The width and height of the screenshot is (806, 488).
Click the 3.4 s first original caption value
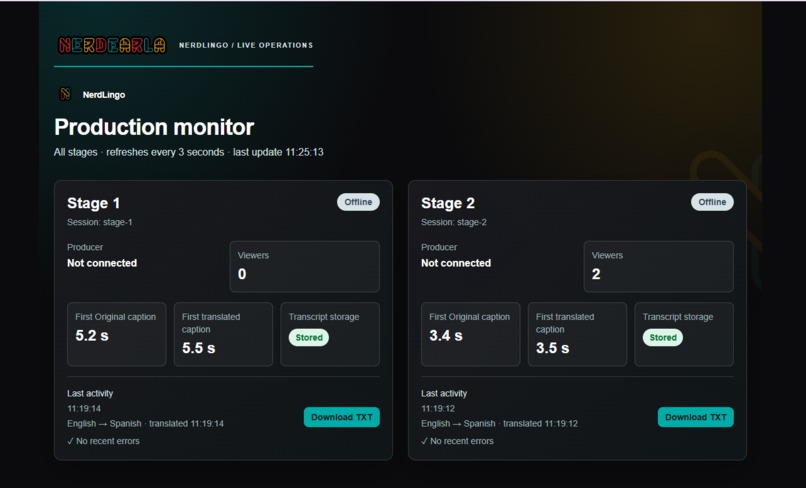coord(446,336)
